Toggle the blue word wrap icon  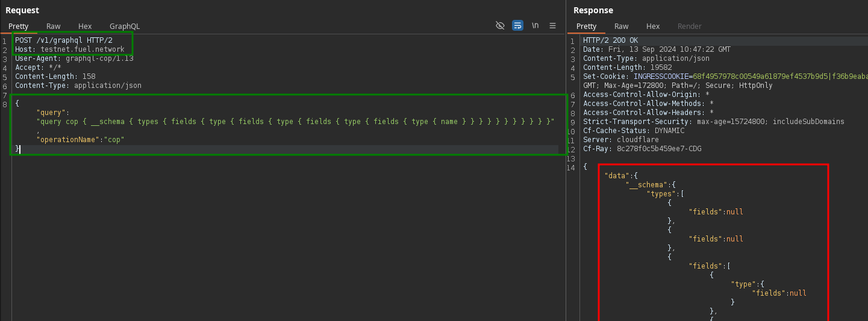[517, 25]
